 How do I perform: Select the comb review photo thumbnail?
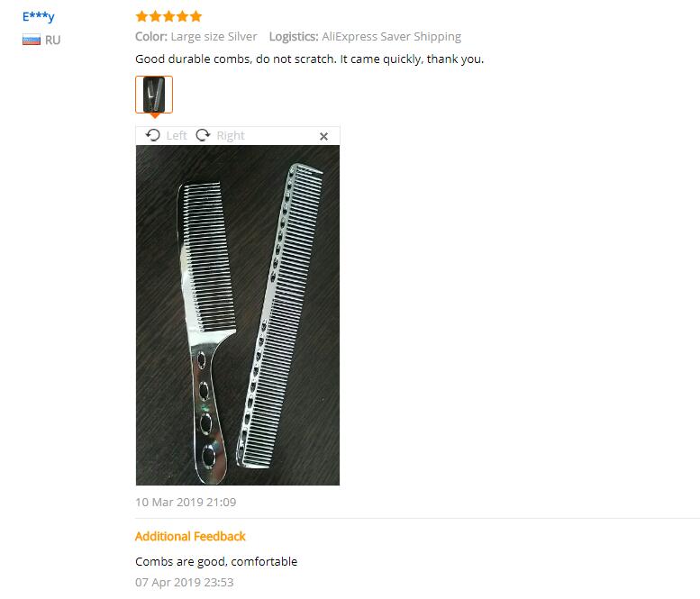[154, 95]
